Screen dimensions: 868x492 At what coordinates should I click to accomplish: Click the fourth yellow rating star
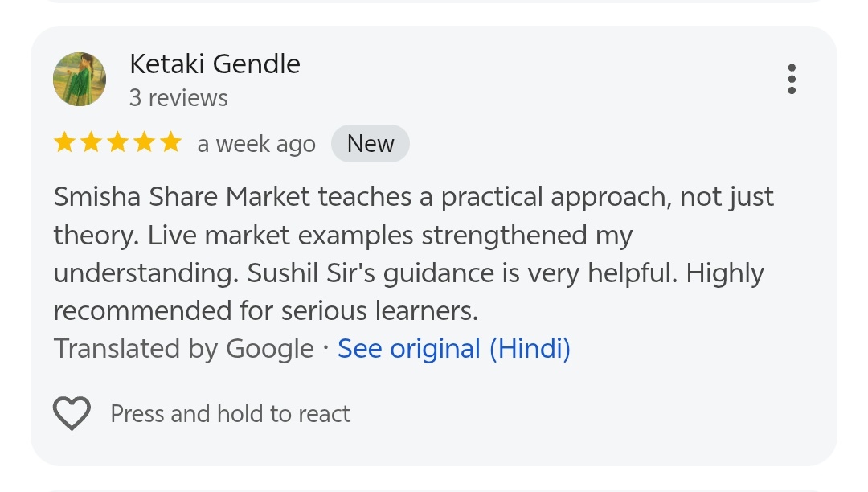144,143
